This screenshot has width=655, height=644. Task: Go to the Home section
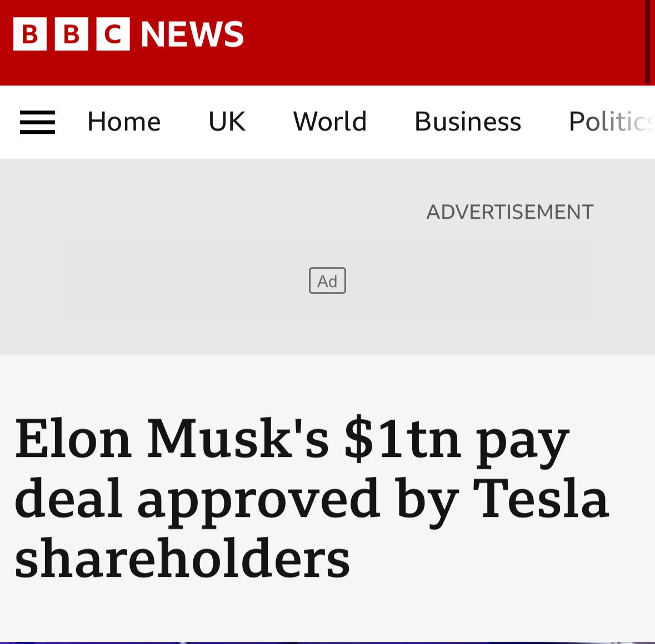[124, 122]
